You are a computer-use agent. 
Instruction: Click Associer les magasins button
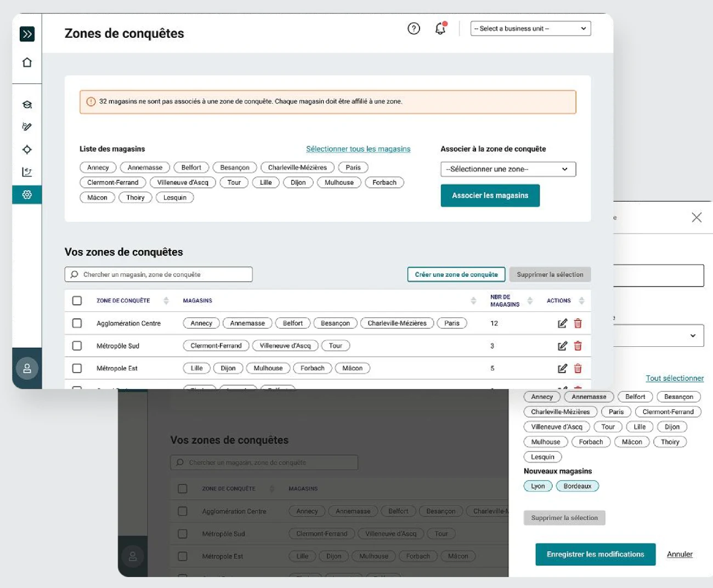pos(490,195)
